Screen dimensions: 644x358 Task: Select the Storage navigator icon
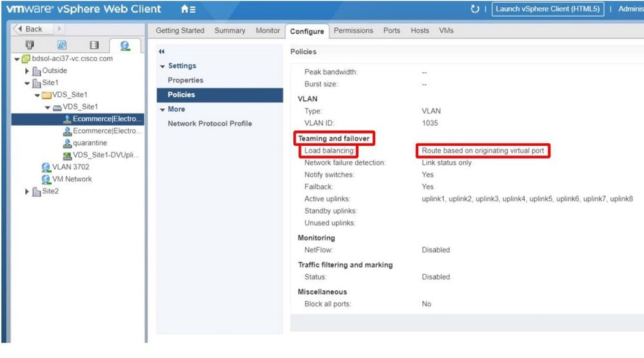(94, 45)
